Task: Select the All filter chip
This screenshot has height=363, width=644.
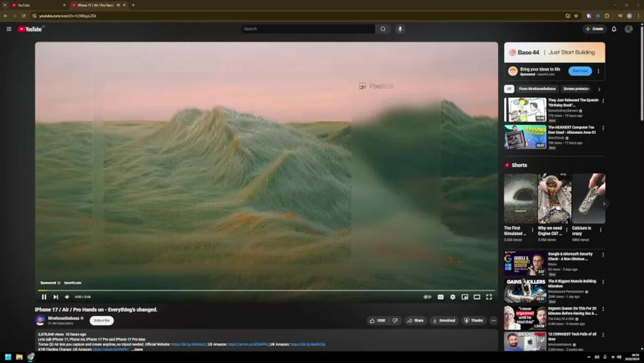Action: 509,89
